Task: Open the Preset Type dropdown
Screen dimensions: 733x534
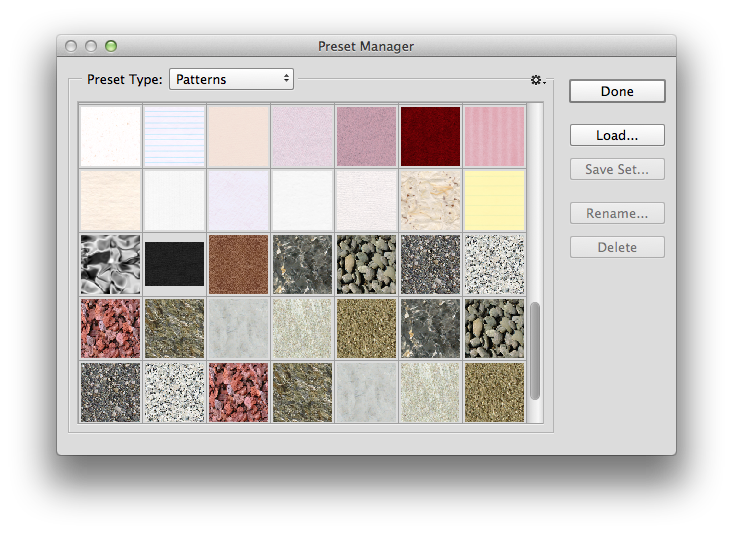Action: pyautogui.click(x=231, y=79)
